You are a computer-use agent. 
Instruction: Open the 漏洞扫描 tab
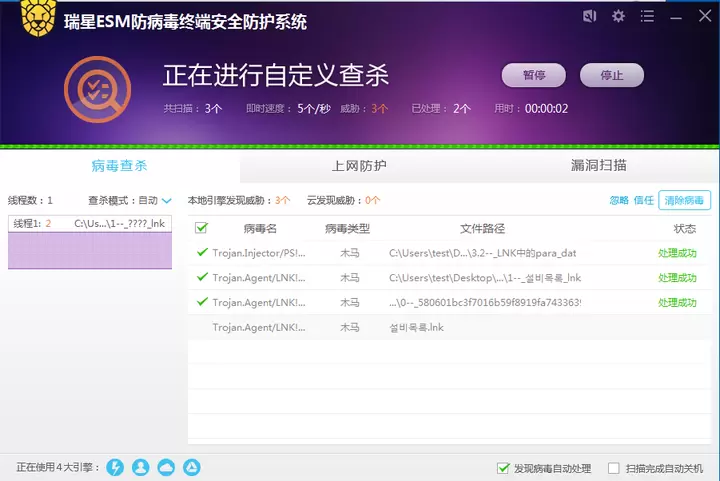pos(598,165)
